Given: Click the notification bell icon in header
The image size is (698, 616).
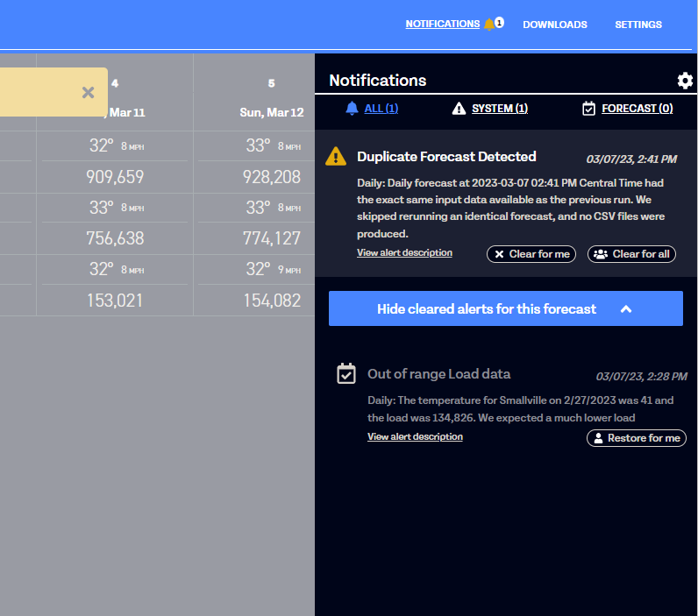Looking at the screenshot, I should (x=489, y=24).
